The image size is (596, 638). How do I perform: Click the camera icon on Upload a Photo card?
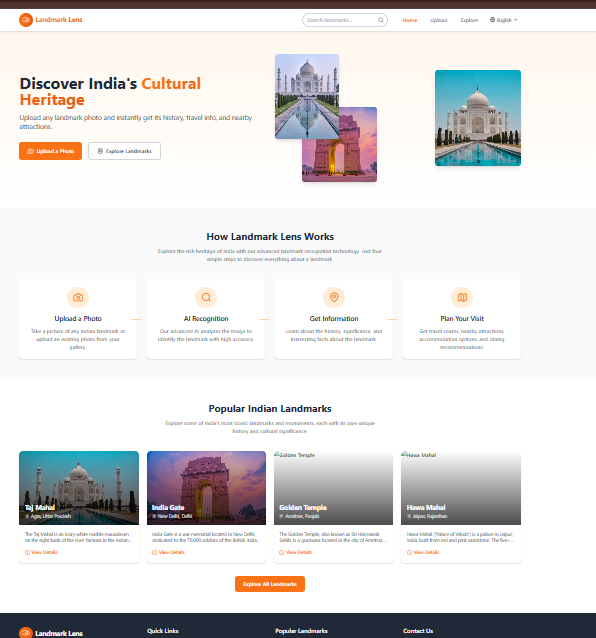[78, 297]
